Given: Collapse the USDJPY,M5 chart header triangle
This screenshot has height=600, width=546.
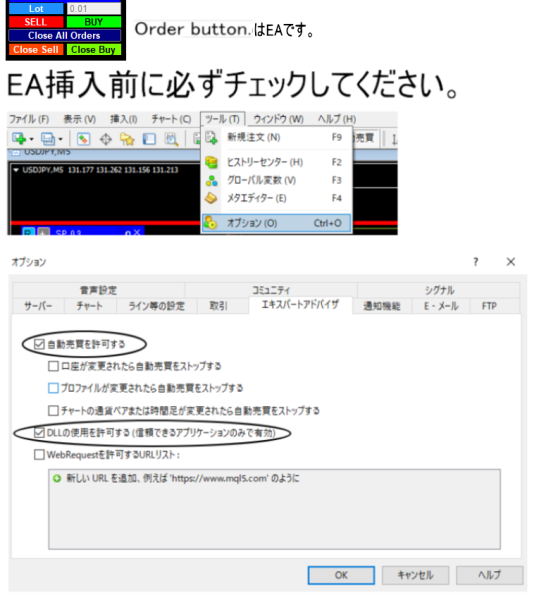Looking at the screenshot, I should [16, 170].
